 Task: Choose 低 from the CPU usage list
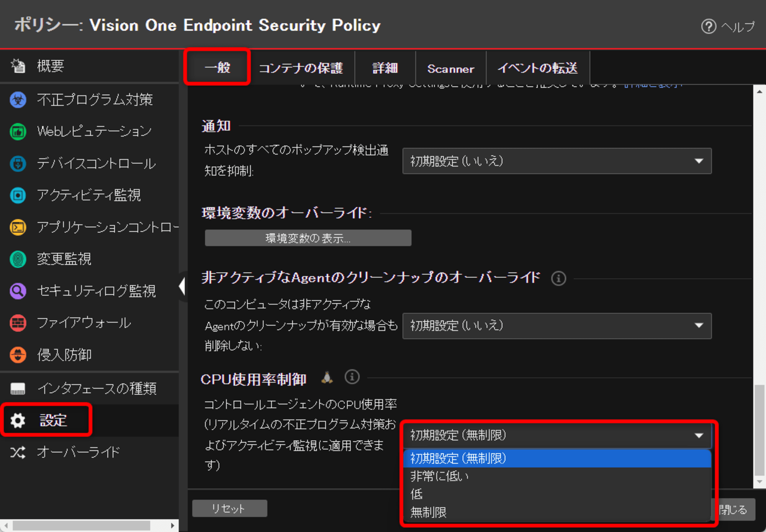coord(557,494)
